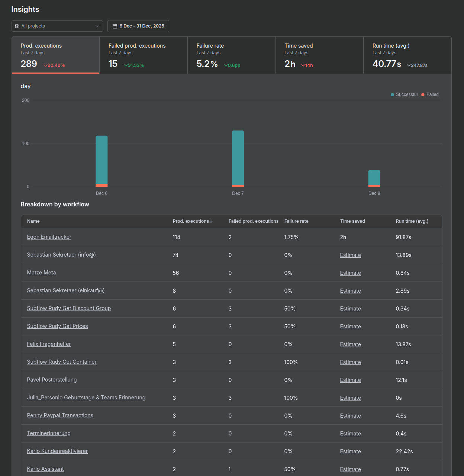The image size is (464, 476).
Task: Toggle Successful series in chart legend
Action: 404,94
